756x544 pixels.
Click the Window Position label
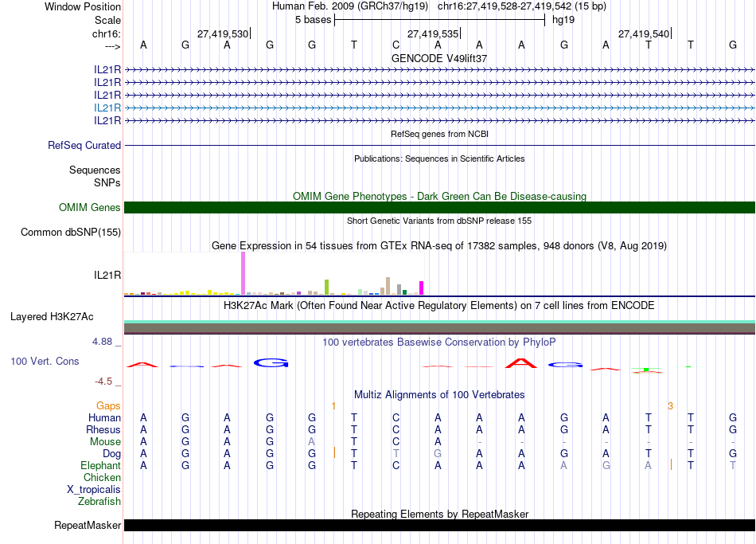click(x=83, y=6)
